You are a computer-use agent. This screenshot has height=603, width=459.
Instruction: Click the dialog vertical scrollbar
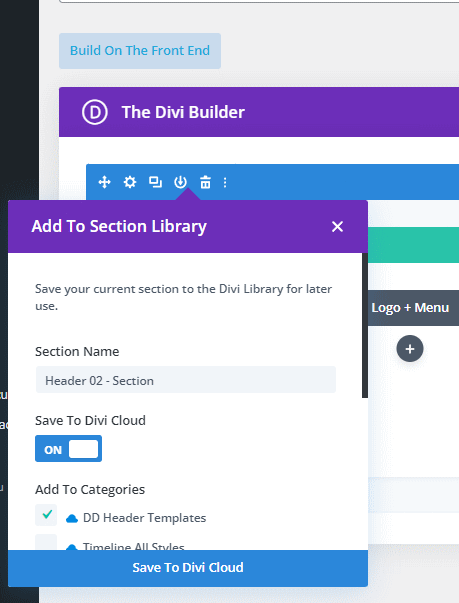(x=365, y=325)
